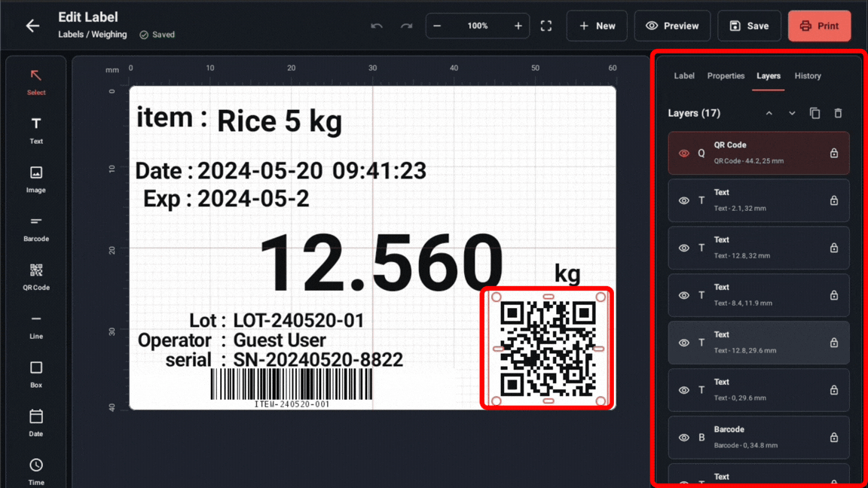This screenshot has height=488, width=868.
Task: Hide the Barcode layer
Action: [684, 438]
